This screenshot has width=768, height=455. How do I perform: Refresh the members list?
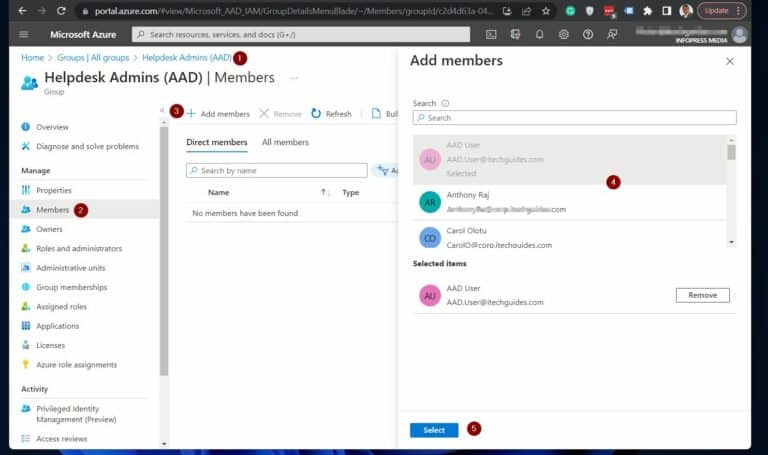(x=332, y=114)
